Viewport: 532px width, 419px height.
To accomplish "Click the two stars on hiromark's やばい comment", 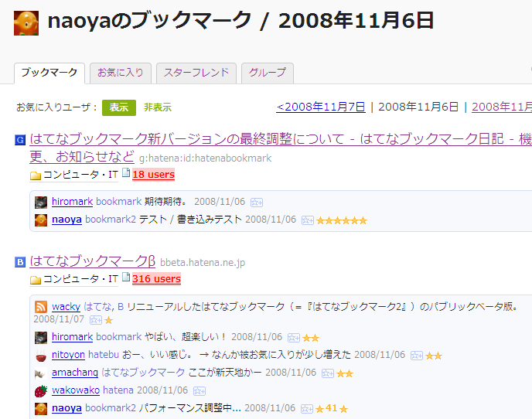I will [x=311, y=338].
